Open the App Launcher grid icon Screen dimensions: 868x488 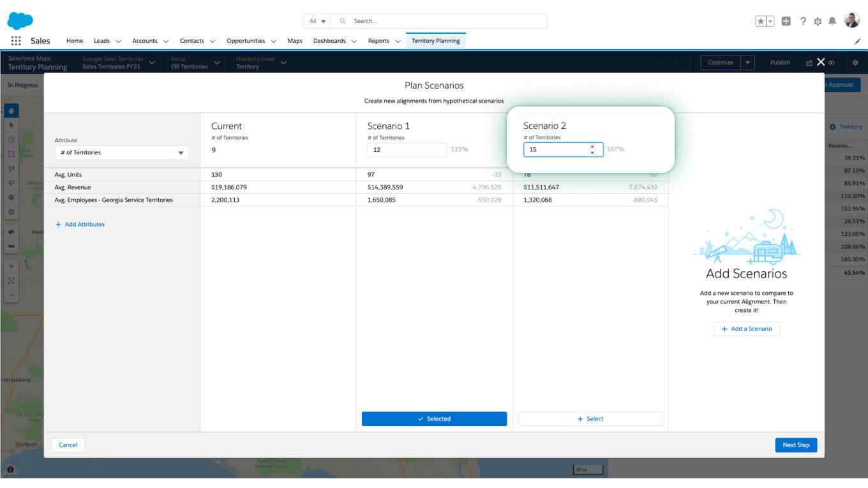pos(16,41)
